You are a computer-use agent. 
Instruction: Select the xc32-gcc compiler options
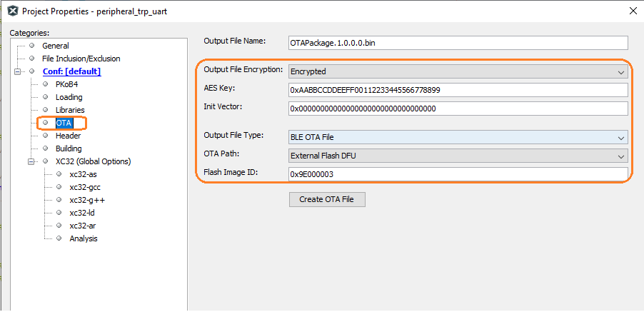[85, 187]
